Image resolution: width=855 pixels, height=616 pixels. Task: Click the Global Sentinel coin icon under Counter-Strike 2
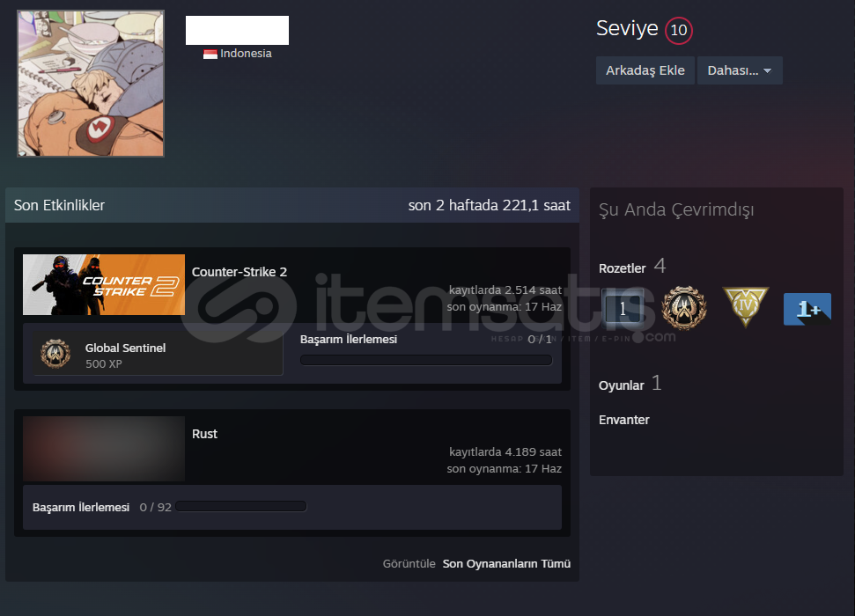point(55,354)
